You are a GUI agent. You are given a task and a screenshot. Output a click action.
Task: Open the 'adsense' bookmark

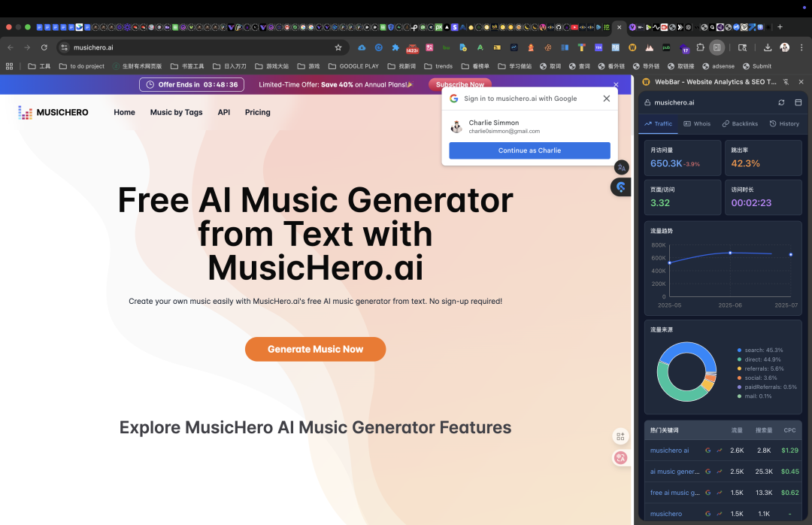pos(718,66)
